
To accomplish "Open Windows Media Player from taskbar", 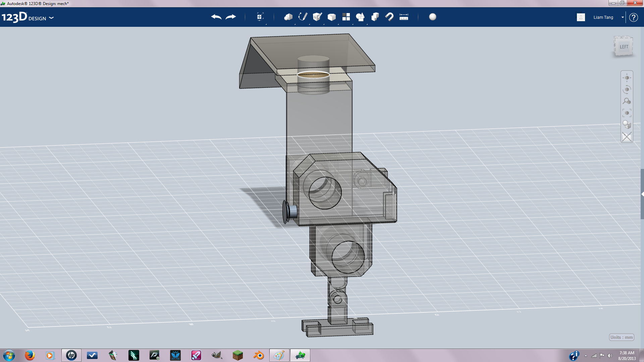I will pyautogui.click(x=50, y=355).
